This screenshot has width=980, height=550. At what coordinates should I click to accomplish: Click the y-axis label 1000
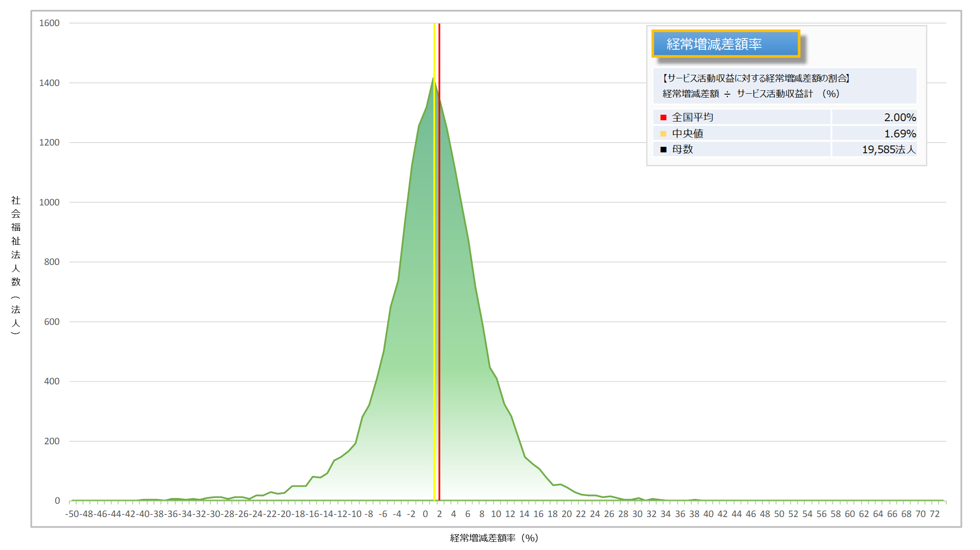pos(49,202)
